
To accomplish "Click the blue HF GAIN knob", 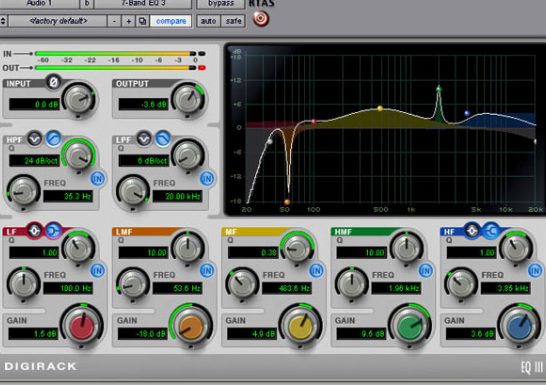I will 519,327.
